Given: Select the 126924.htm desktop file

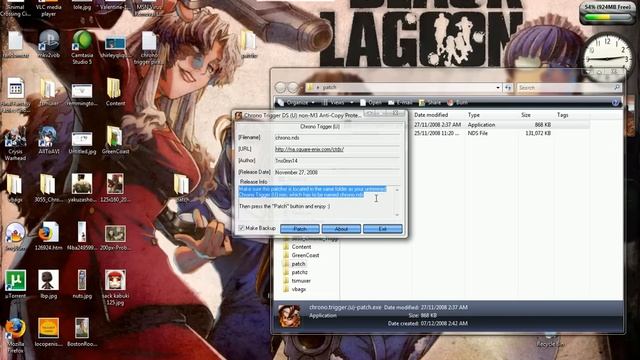Looking at the screenshot, I should coord(49,236).
